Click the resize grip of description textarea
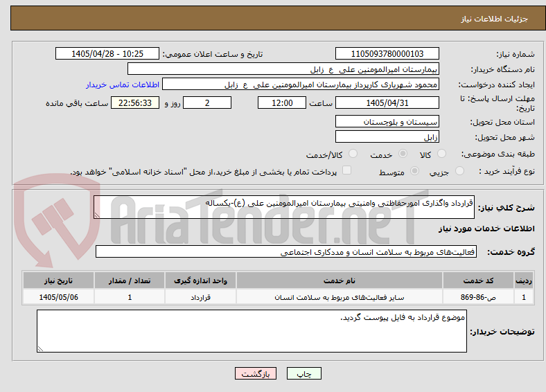Screen dimensions: 546x392 pyautogui.click(x=97, y=215)
